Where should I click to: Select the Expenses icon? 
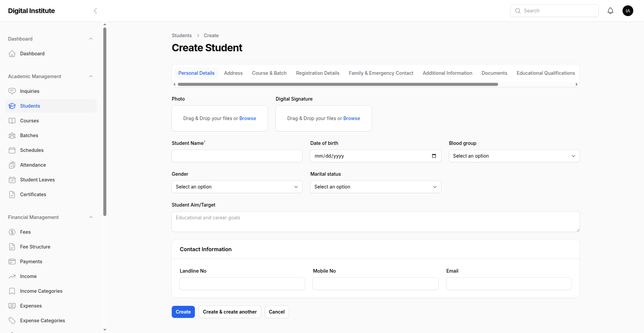coord(12,306)
